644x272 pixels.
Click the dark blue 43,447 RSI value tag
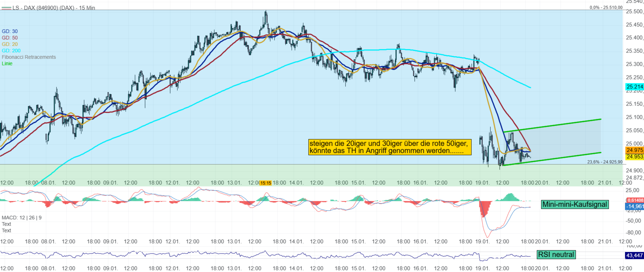(634, 255)
